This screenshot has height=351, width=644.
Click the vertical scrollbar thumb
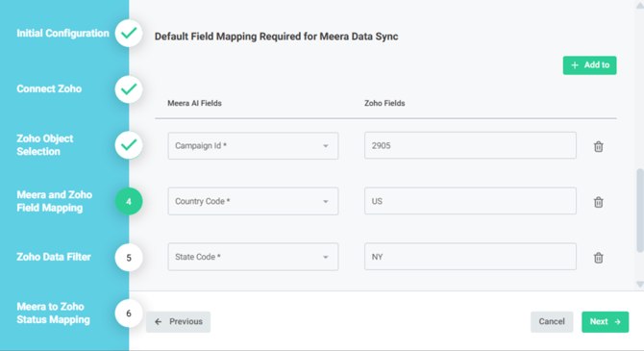(640, 210)
